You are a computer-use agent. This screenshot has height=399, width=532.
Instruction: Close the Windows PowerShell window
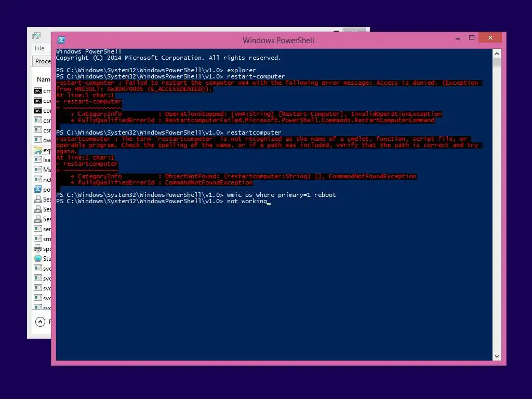tap(490, 37)
